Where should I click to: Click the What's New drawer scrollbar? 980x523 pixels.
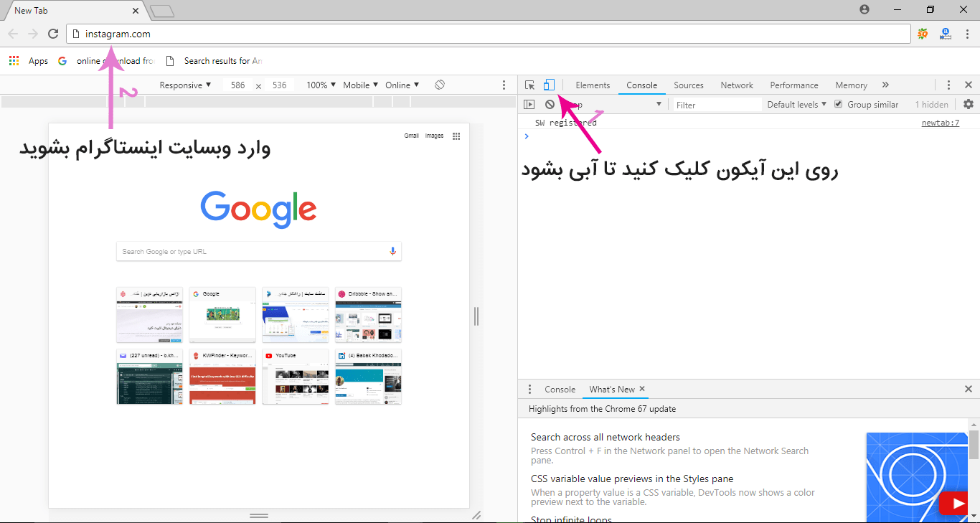(x=974, y=445)
